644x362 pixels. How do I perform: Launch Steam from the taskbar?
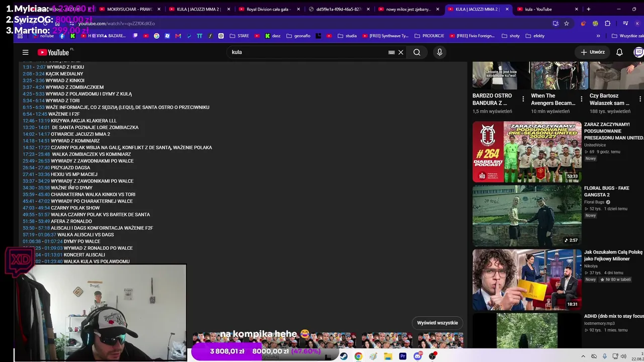pos(344,356)
